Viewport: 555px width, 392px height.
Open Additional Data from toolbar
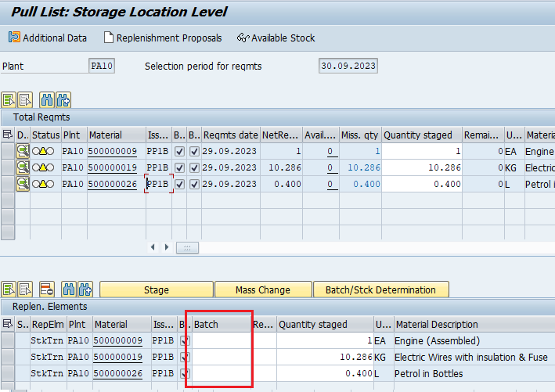click(x=48, y=38)
